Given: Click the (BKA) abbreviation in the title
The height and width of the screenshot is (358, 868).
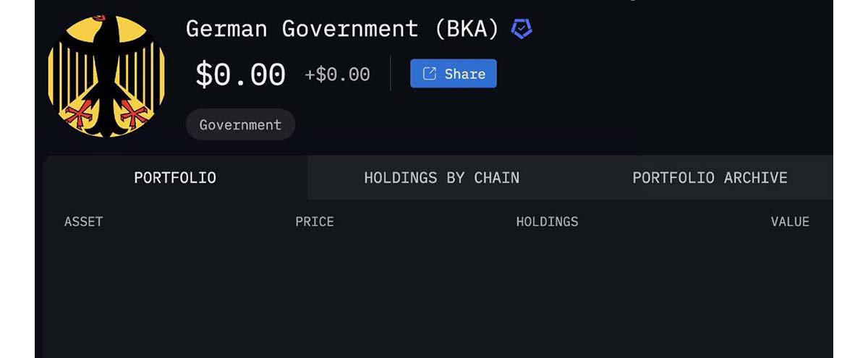Looking at the screenshot, I should tap(467, 29).
